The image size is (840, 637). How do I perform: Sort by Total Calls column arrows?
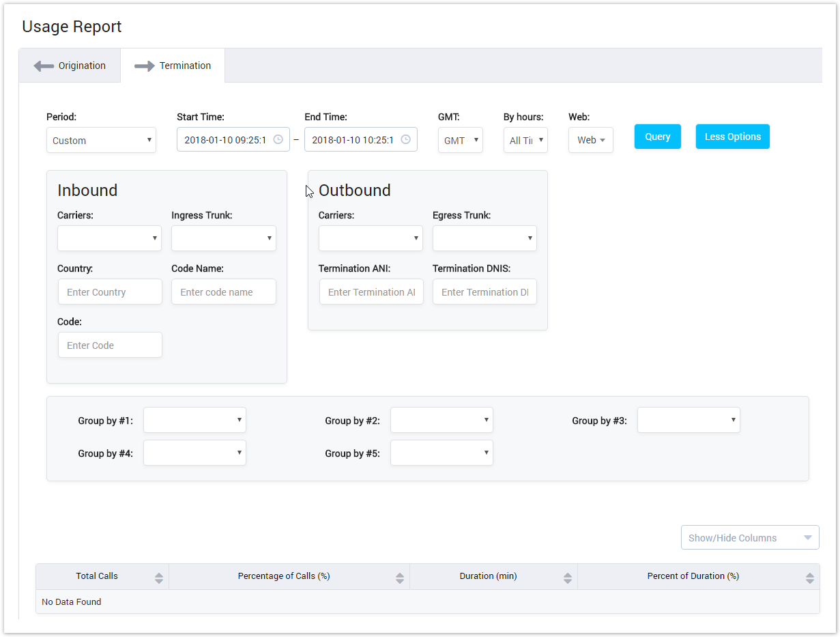tap(159, 578)
